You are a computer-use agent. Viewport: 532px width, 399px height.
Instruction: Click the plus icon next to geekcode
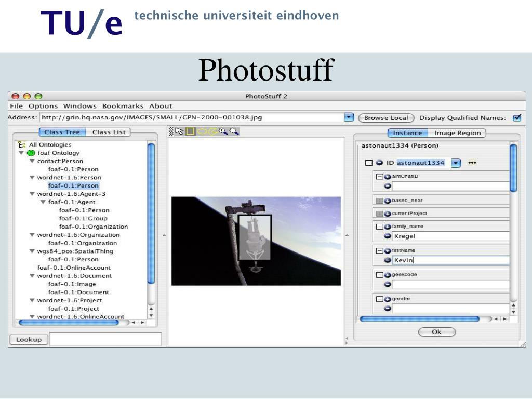tap(388, 275)
